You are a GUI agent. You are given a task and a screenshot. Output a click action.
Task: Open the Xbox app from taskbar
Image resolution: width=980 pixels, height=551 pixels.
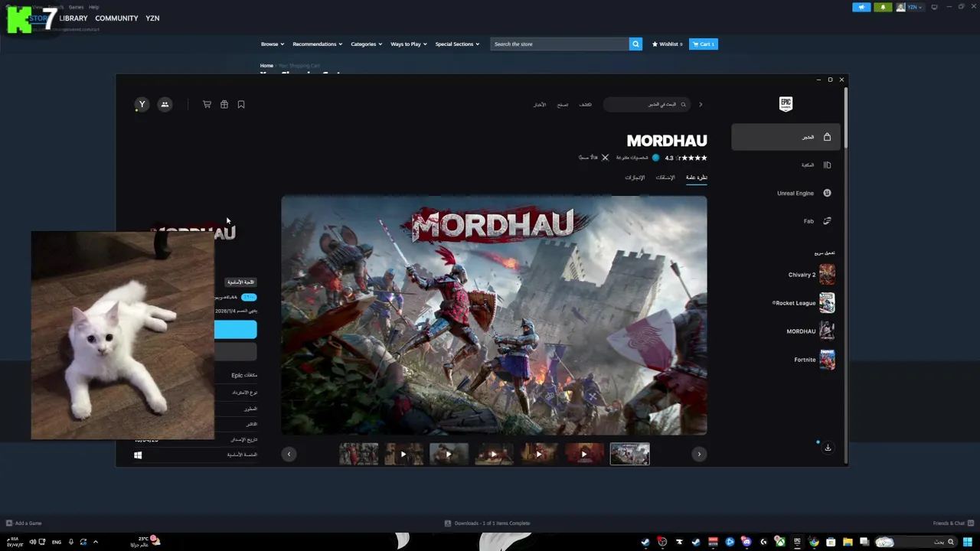click(780, 543)
